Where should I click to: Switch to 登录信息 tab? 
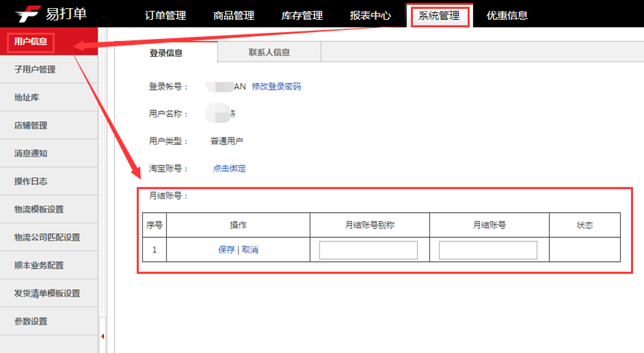(x=166, y=53)
